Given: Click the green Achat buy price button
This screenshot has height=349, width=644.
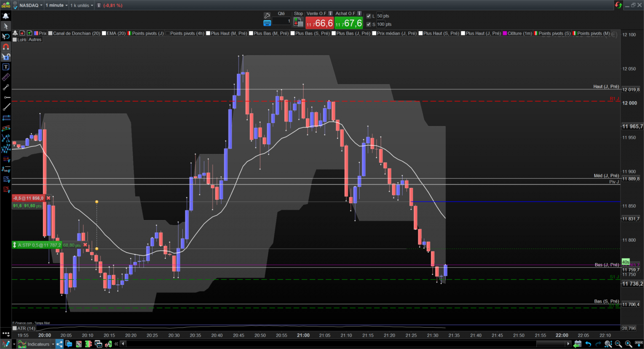Looking at the screenshot, I should pos(349,23).
